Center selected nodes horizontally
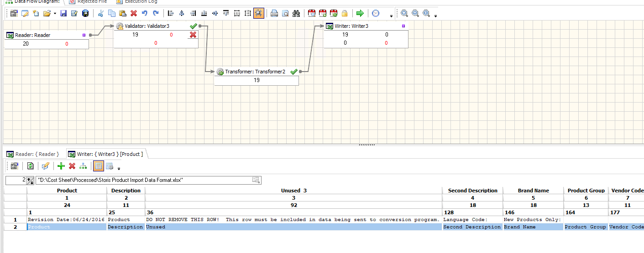The width and height of the screenshot is (644, 253). pos(182,13)
